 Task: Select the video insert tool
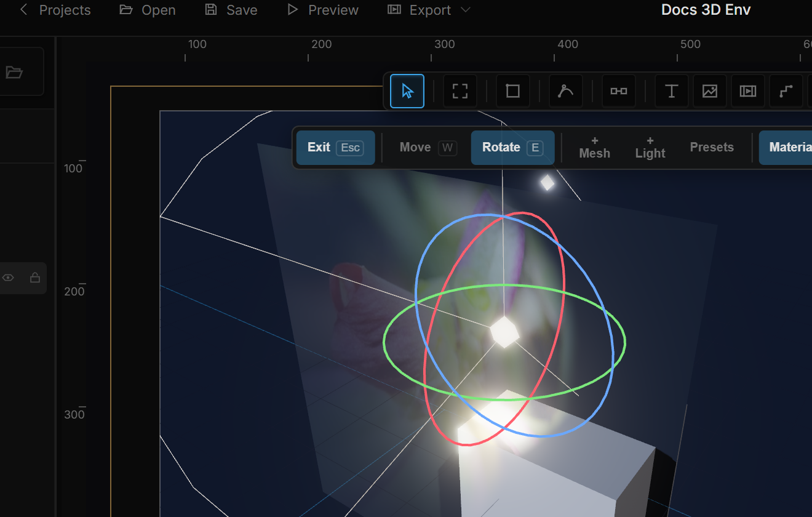[x=748, y=91]
